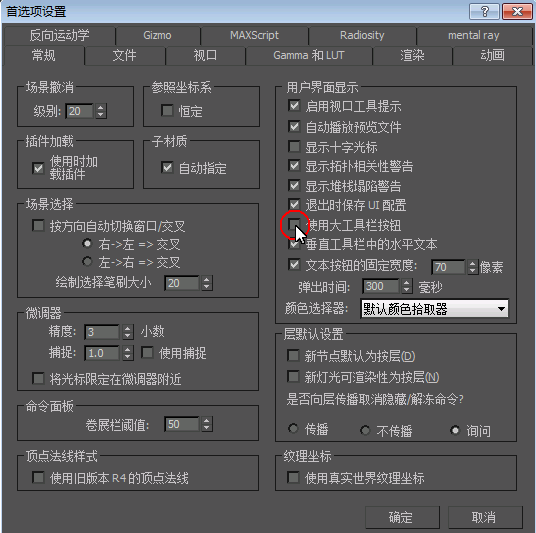
Task: Open the 颜色选择器 dropdown list
Action: (x=434, y=309)
